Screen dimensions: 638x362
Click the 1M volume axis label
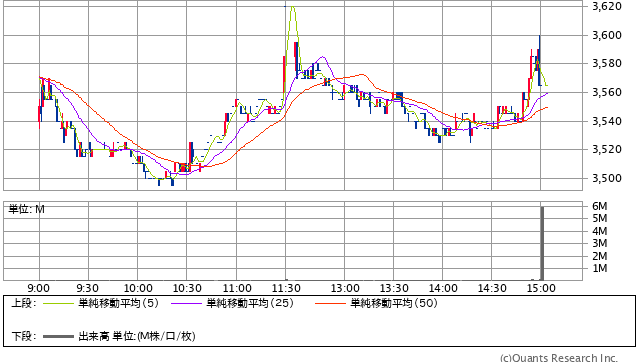coord(599,268)
